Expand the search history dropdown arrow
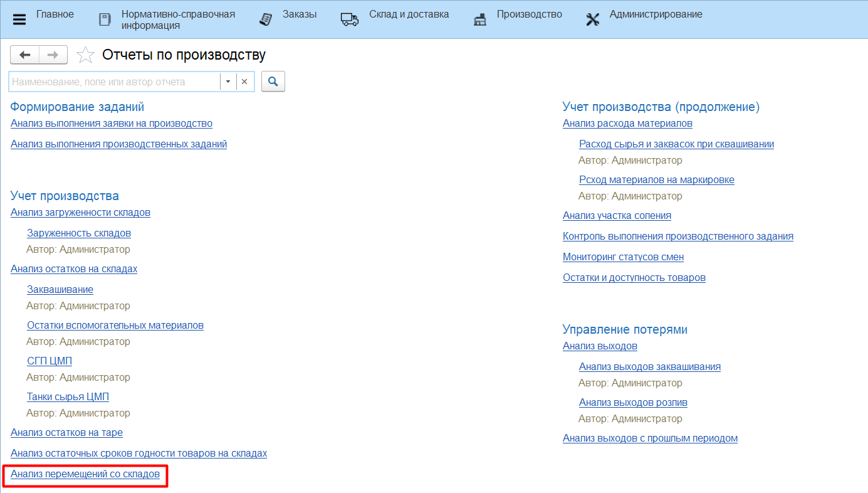Screen dimensions: 868x493 tap(228, 82)
